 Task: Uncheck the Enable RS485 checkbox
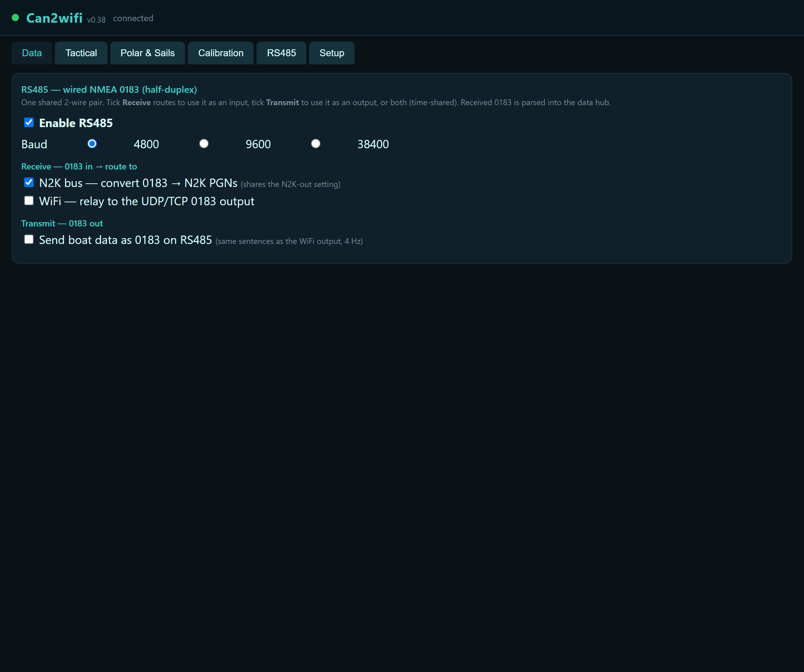click(x=29, y=122)
